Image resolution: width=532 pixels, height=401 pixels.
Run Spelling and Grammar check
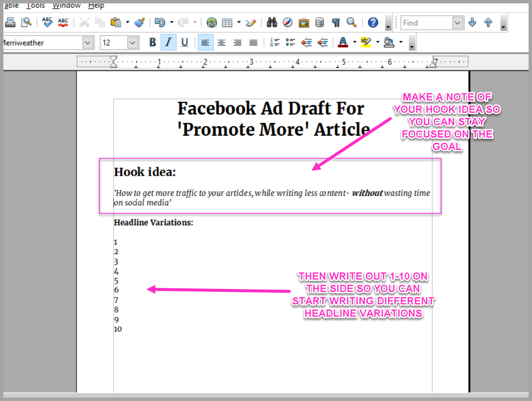(47, 23)
